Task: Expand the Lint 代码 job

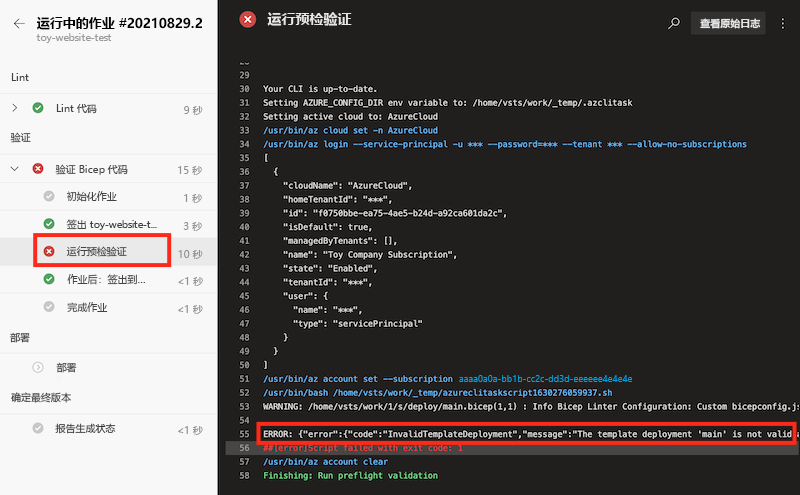Action: point(15,108)
